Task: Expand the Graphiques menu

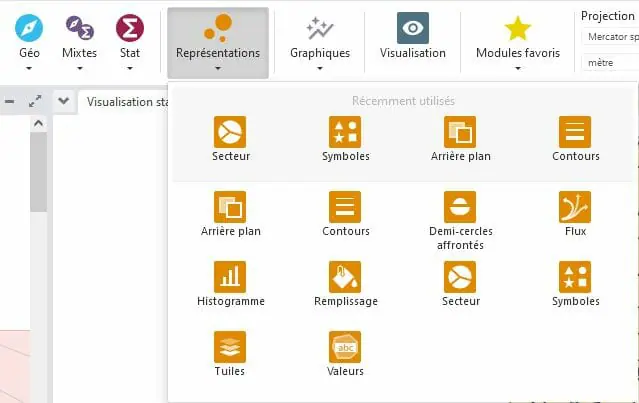Action: tap(319, 42)
